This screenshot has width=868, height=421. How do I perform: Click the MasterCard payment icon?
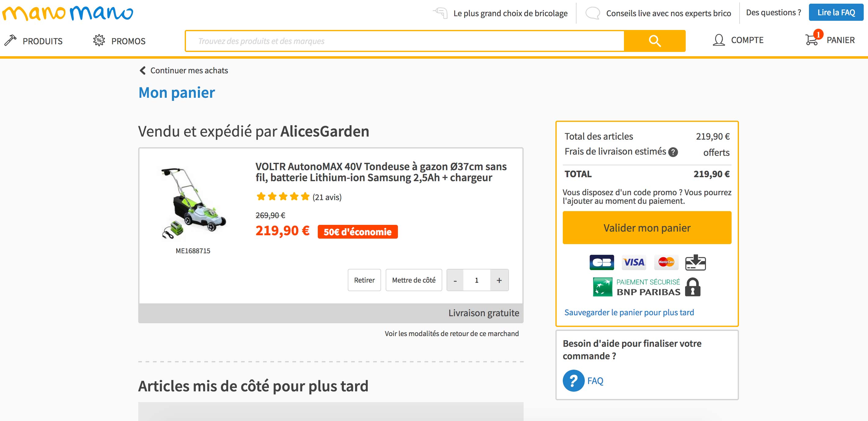coord(666,262)
